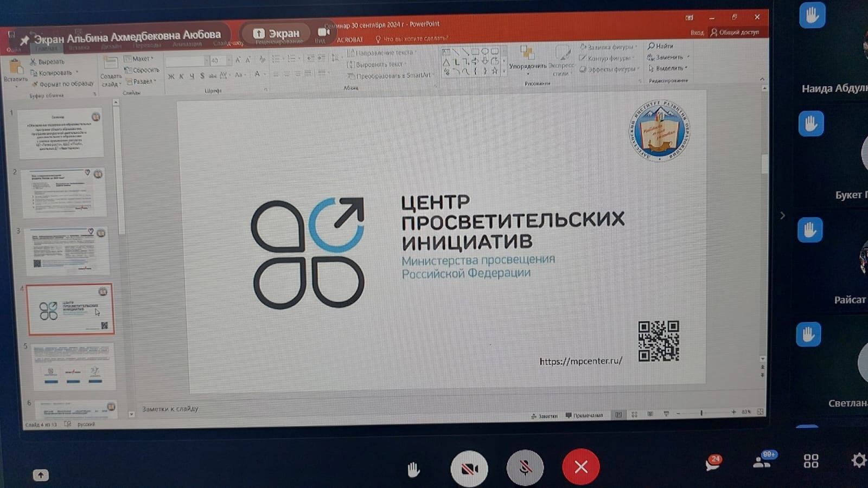Click the Файл menu tab

14,49
